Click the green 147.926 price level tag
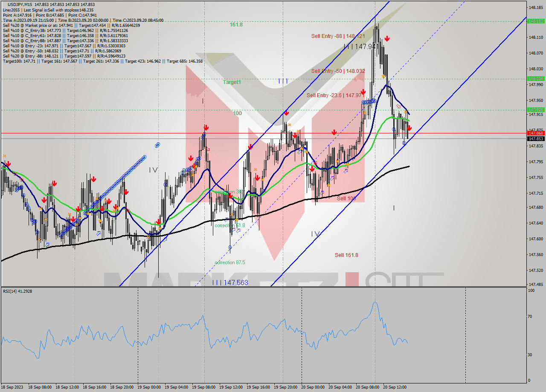546x392 pixels. point(536,110)
